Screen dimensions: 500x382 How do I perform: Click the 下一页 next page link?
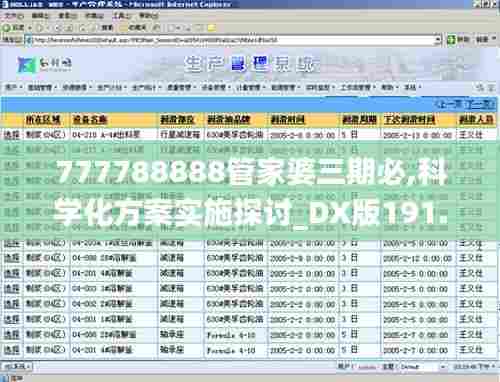pyautogui.click(x=479, y=105)
